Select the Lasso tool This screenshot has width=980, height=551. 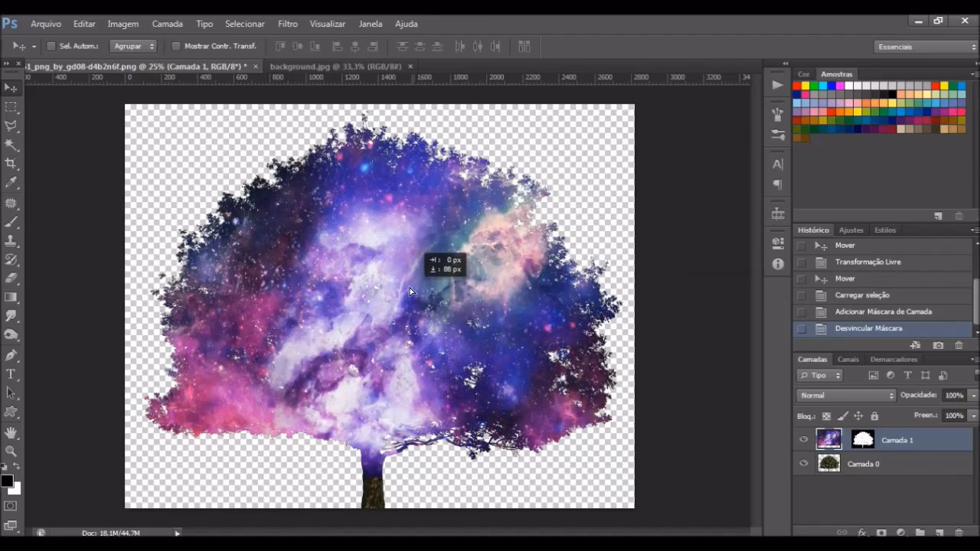click(x=11, y=126)
